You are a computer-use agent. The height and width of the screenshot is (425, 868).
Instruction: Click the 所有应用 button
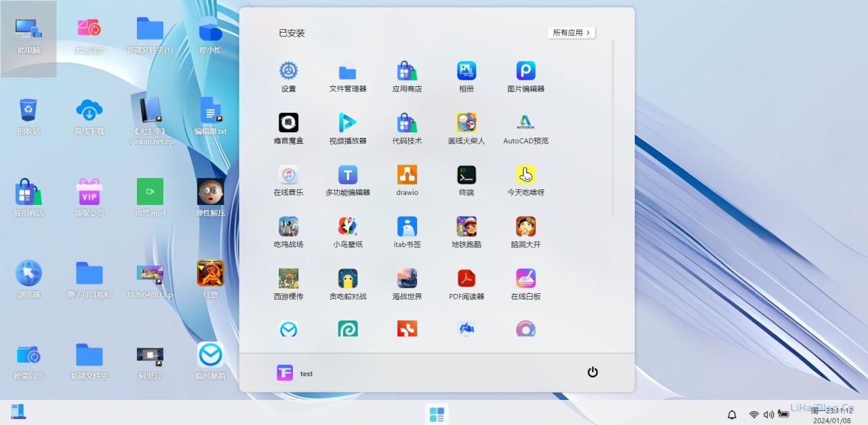(x=571, y=33)
